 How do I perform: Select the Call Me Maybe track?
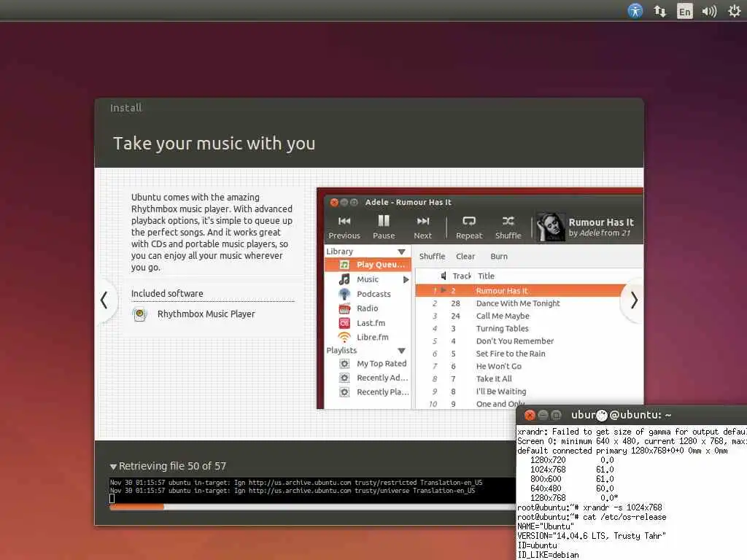pos(529,316)
